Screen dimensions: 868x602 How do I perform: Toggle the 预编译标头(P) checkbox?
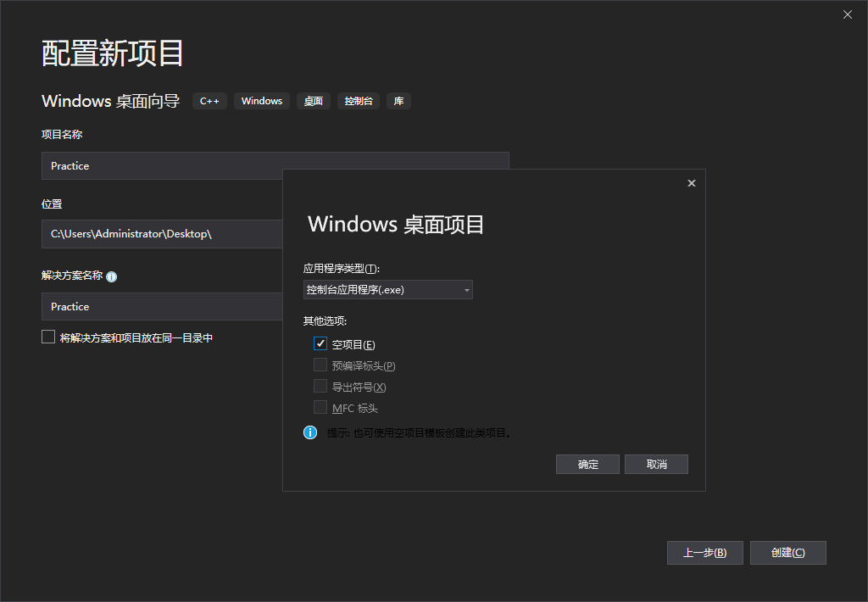(x=320, y=365)
